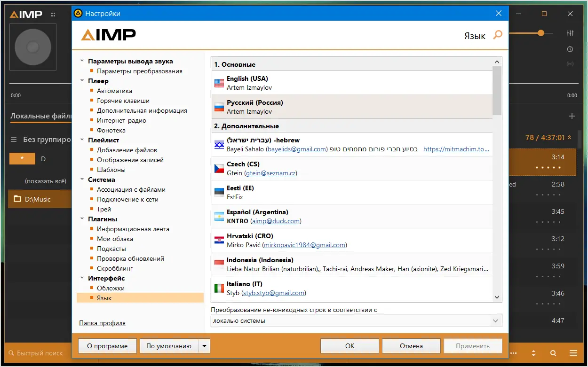
Task: Click the Indonesian flag icon
Action: tap(219, 265)
